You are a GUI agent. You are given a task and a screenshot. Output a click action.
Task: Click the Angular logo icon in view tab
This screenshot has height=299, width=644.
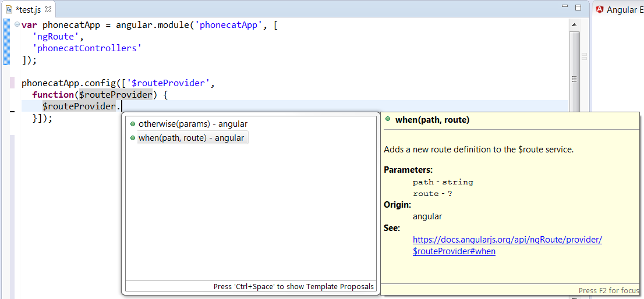599,10
